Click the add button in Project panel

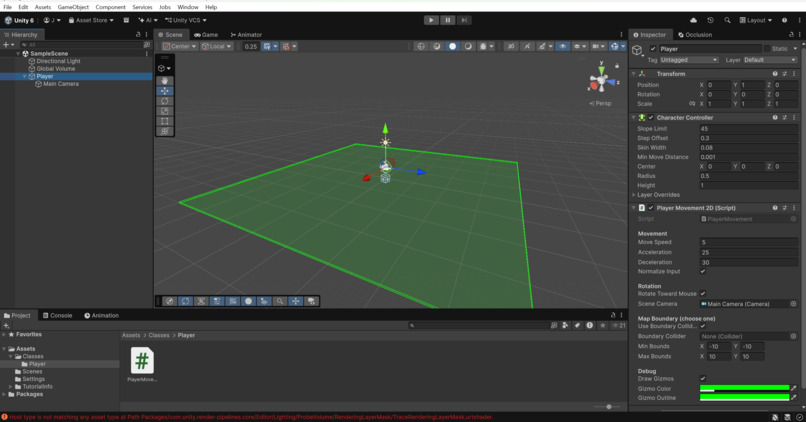[x=6, y=325]
